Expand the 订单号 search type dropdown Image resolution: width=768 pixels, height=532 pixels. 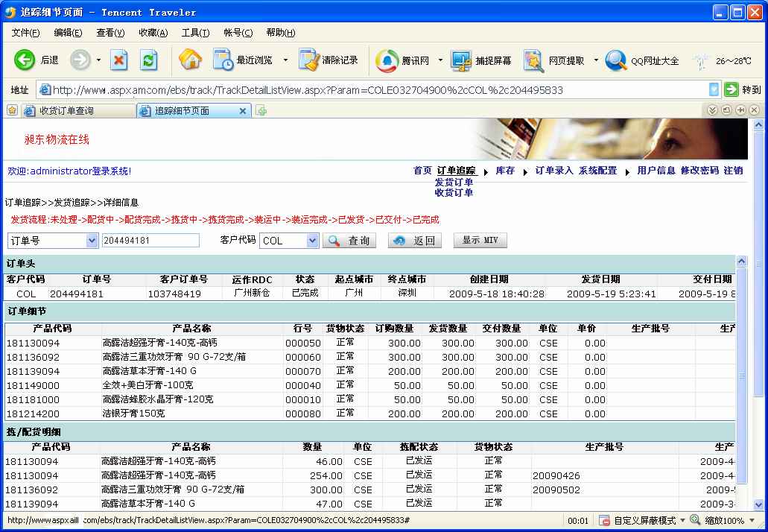pos(92,241)
